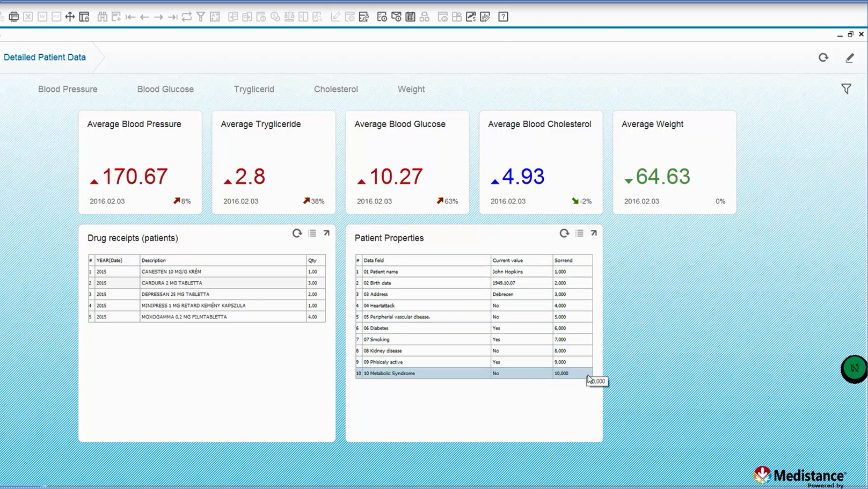Screen dimensions: 868x489
Task: Expand the Drug receipts panel with arrow icon
Action: [x=326, y=233]
